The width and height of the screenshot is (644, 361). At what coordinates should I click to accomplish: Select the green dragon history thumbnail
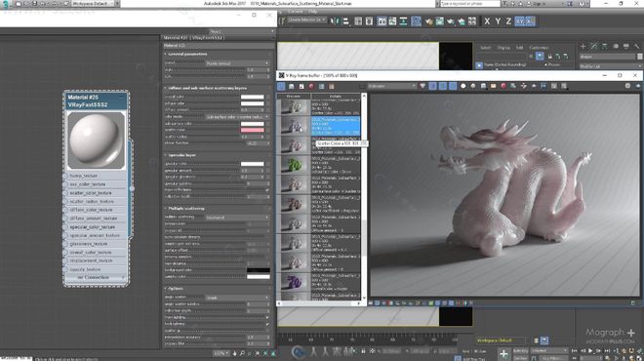294,165
